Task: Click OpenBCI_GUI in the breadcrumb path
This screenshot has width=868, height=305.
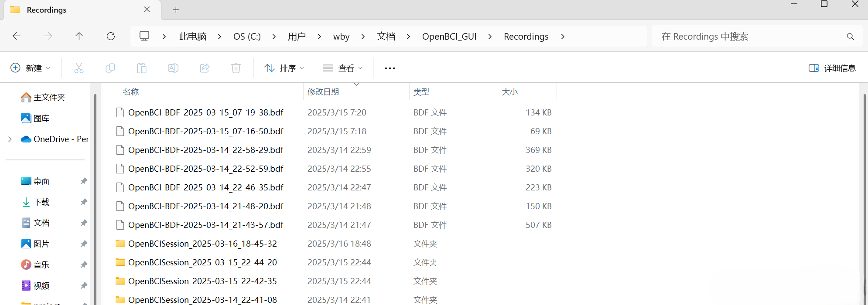Action: (449, 37)
